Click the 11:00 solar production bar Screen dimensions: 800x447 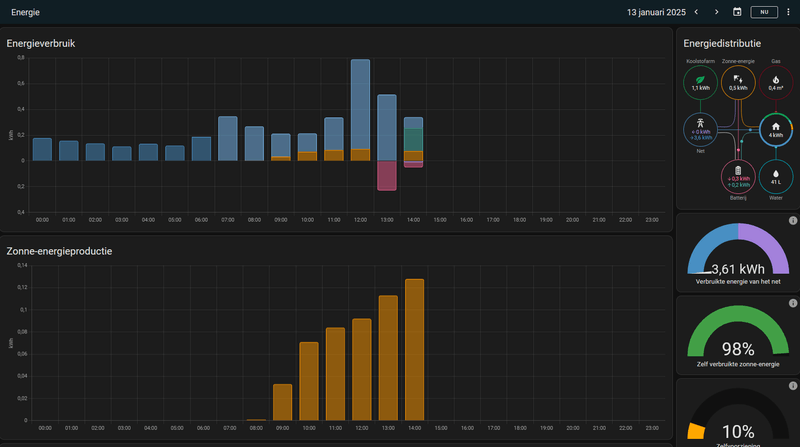pyautogui.click(x=335, y=374)
